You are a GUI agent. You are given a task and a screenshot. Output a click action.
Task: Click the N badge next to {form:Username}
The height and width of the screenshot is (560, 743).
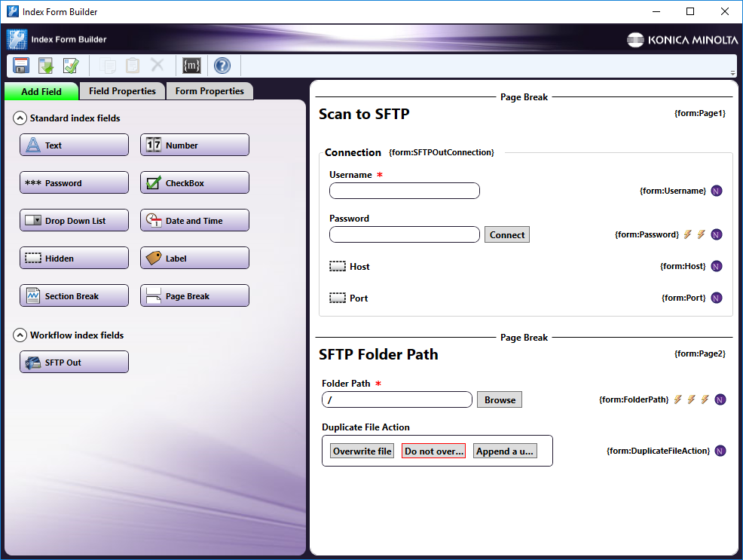point(717,191)
